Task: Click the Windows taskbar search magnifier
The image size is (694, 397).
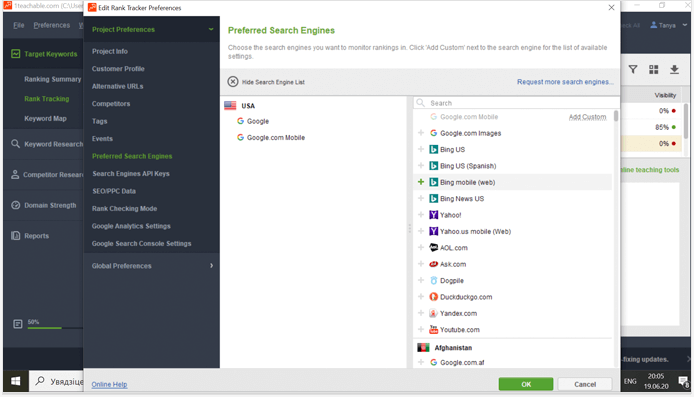Action: click(40, 381)
